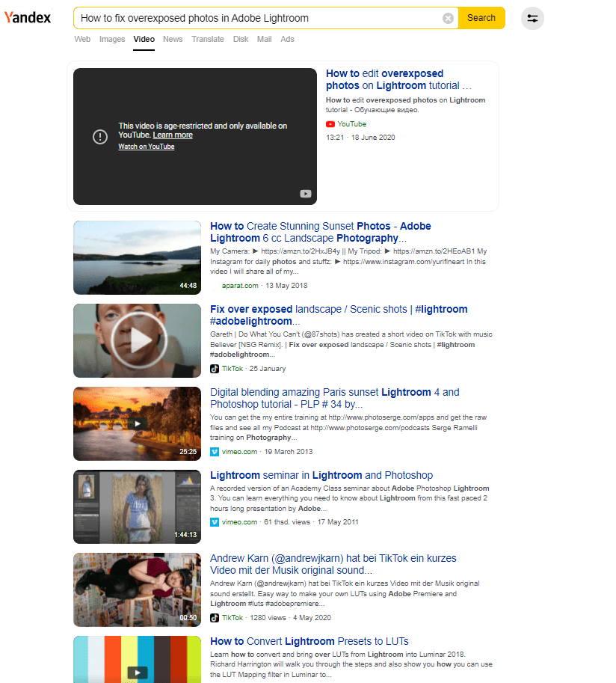Screen dimensions: 616x683
Task: Click the 'My Camera:' description snippet
Action: [x=348, y=261]
